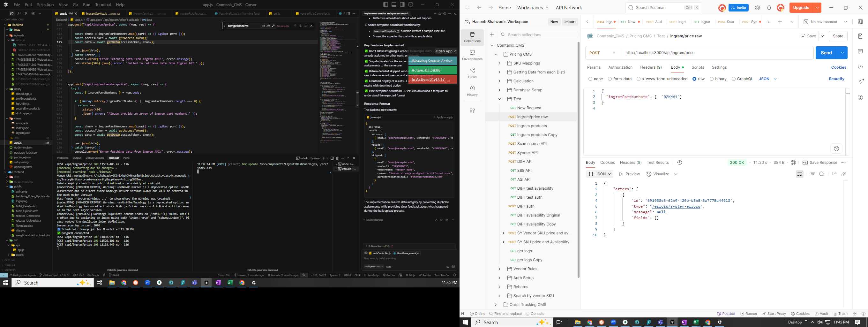Click Save Response button

[x=820, y=163]
